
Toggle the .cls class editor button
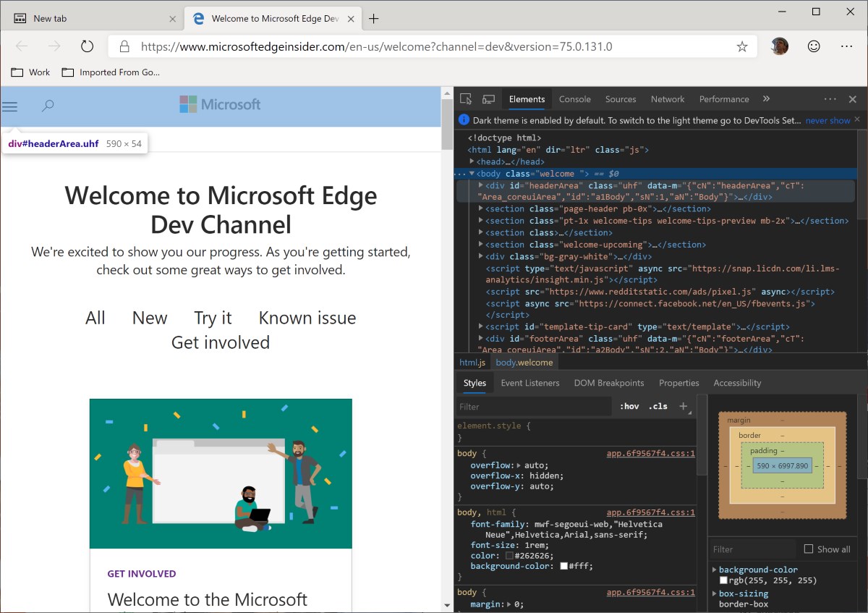pos(658,406)
